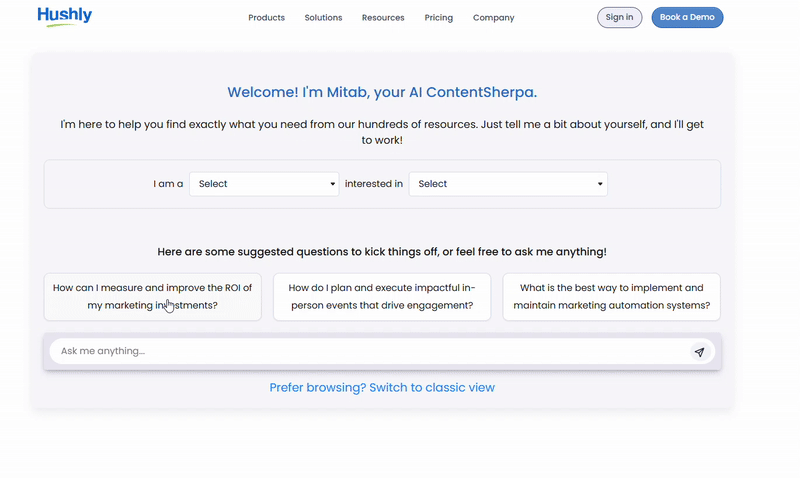
Task: Click the Sign in button
Action: click(x=619, y=17)
